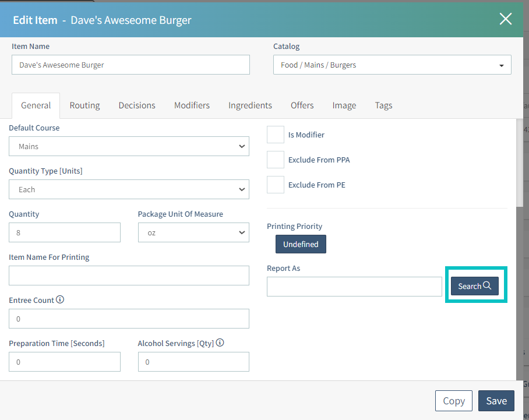Click the Entree Count info icon

coord(60,299)
